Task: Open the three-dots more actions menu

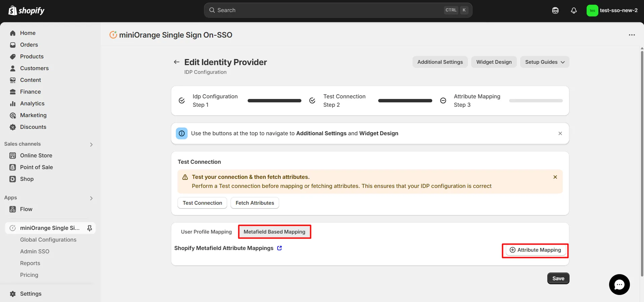Action: 632,35
